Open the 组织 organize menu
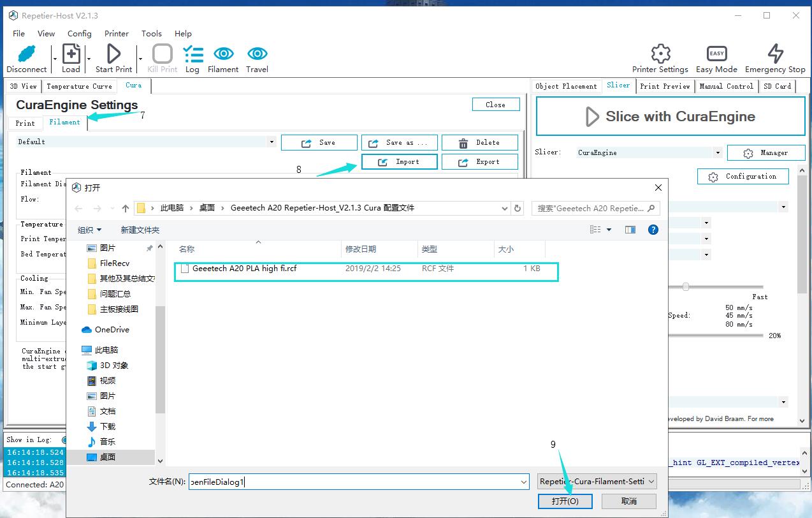The width and height of the screenshot is (812, 518). (x=89, y=230)
